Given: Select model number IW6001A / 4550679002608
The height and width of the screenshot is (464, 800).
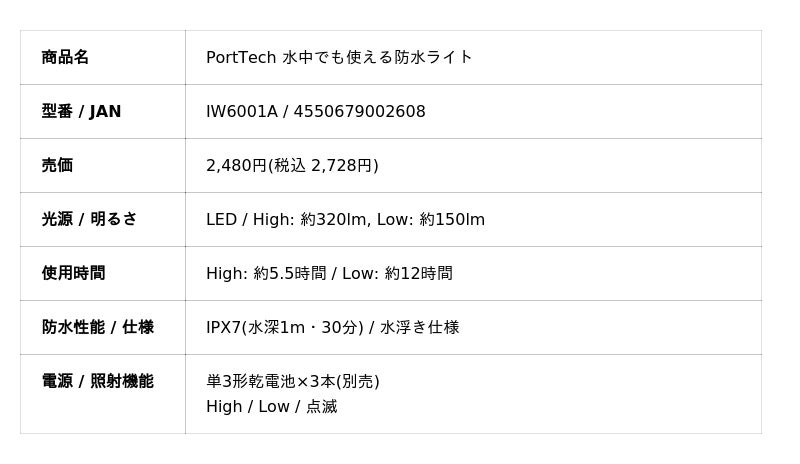Looking at the screenshot, I should coord(316,111).
